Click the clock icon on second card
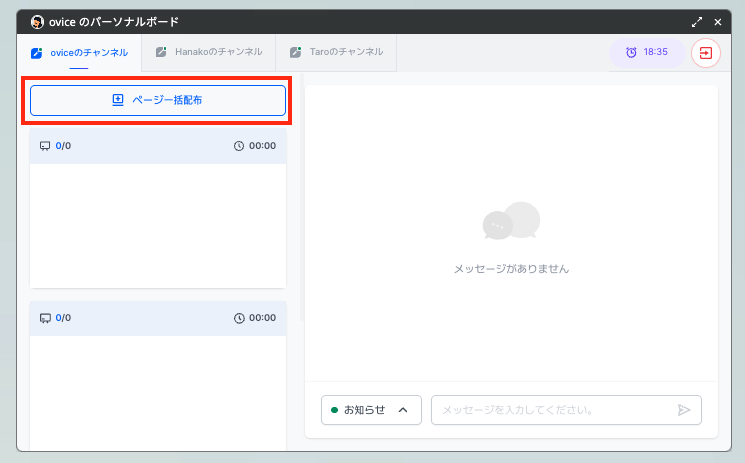 239,318
